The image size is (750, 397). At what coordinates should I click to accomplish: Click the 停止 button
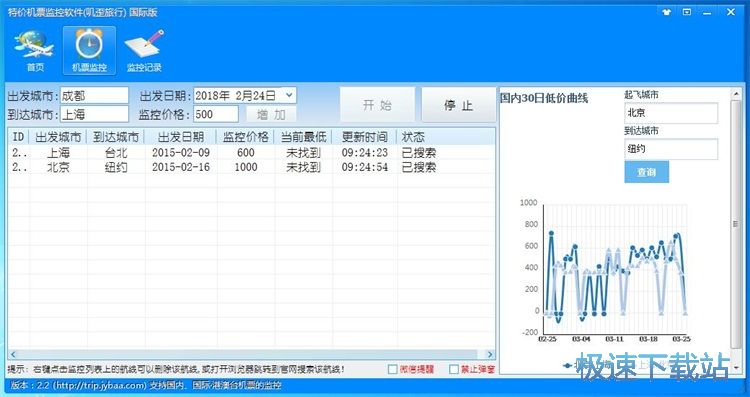click(x=458, y=105)
